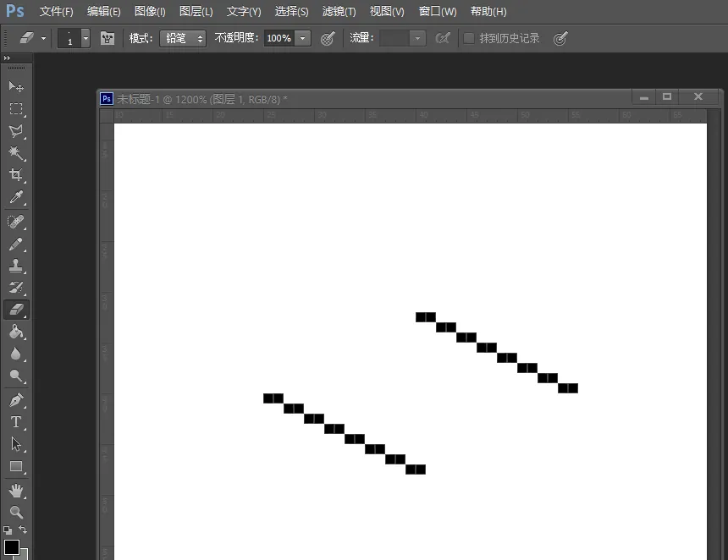Viewport: 728px width, 560px height.
Task: Select the Spot Healing Brush tool
Action: pos(16,222)
